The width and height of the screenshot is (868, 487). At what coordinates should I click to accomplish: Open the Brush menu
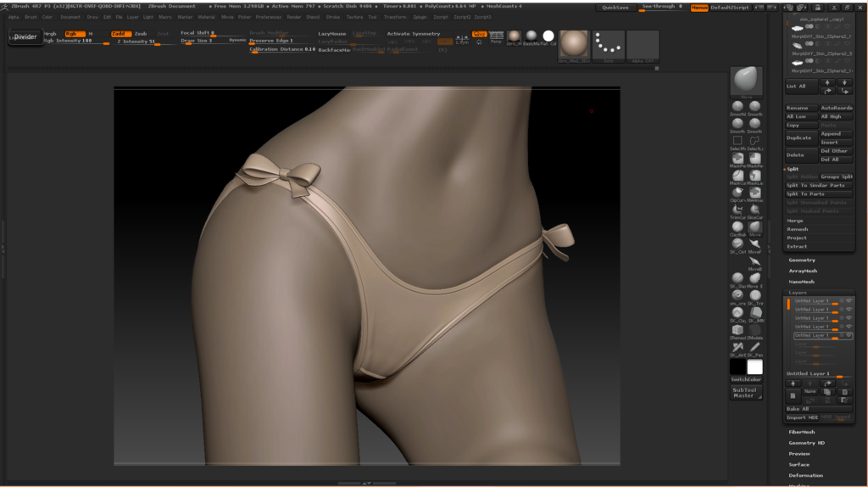(31, 17)
